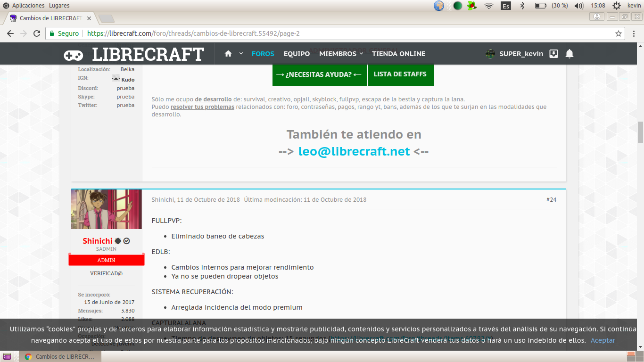This screenshot has height=362, width=644.
Task: Open the Es keyboard layout indicator
Action: pyautogui.click(x=506, y=6)
